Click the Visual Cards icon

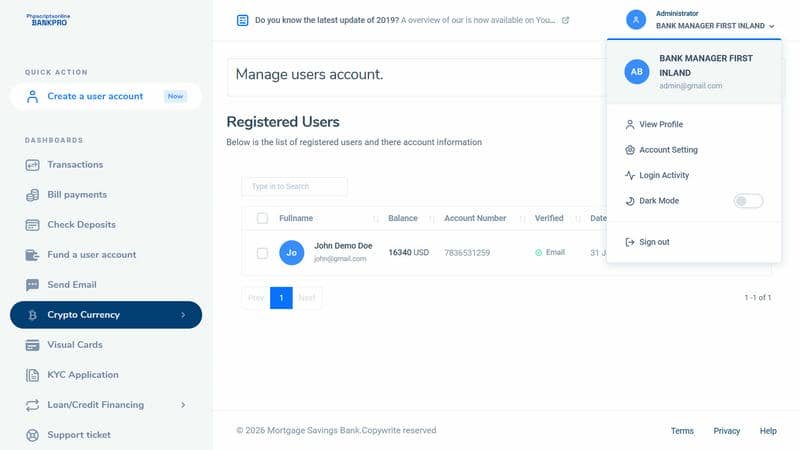pyautogui.click(x=32, y=345)
